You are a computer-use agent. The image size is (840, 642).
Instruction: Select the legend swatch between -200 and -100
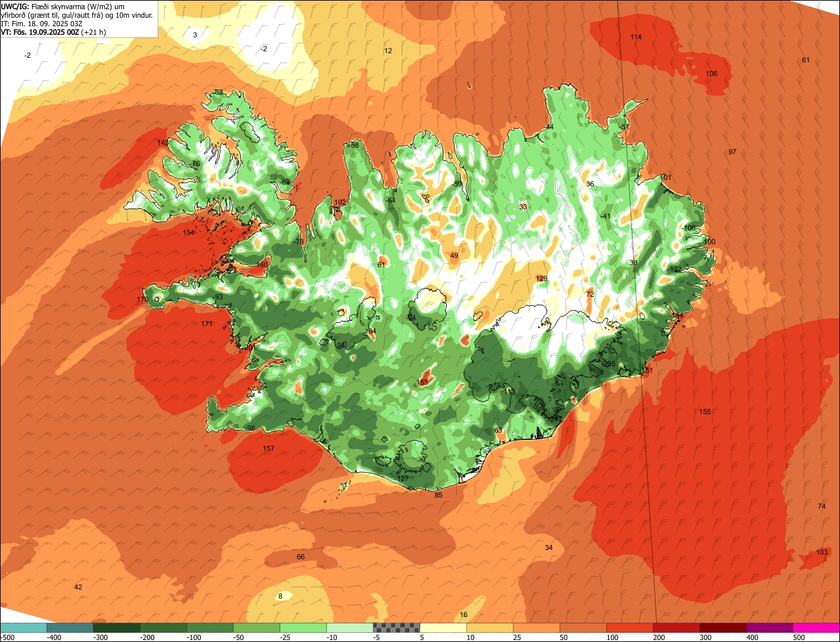click(163, 628)
